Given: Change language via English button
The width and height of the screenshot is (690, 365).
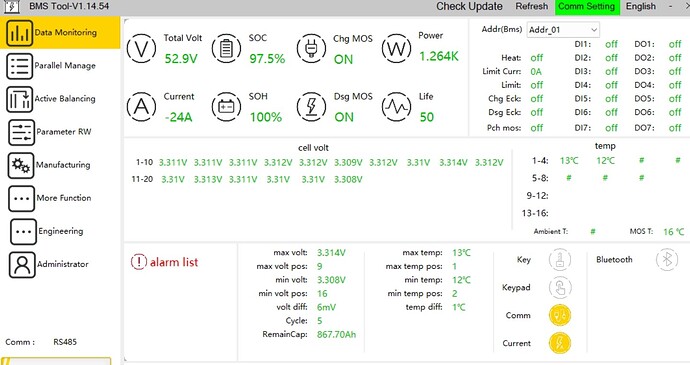Looking at the screenshot, I should (x=641, y=7).
